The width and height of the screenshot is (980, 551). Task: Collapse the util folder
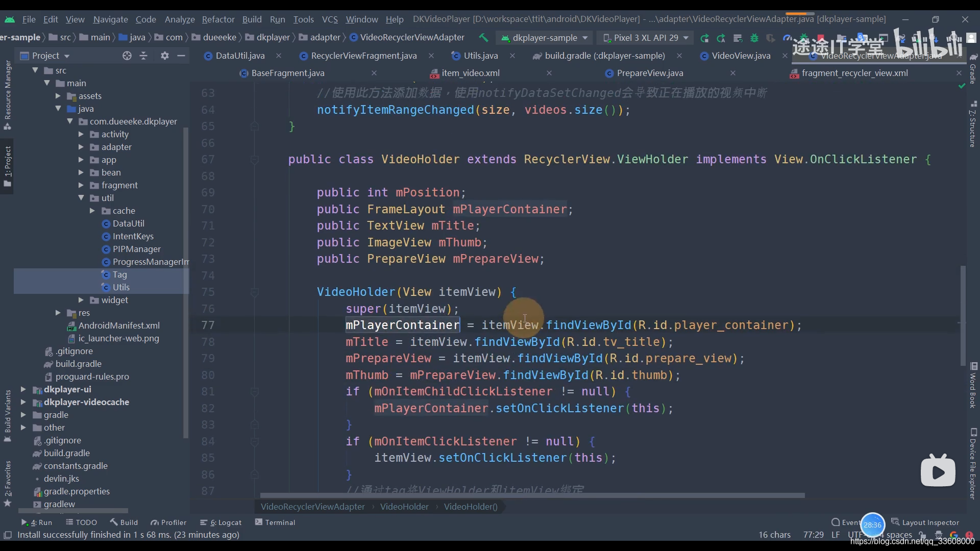click(81, 198)
